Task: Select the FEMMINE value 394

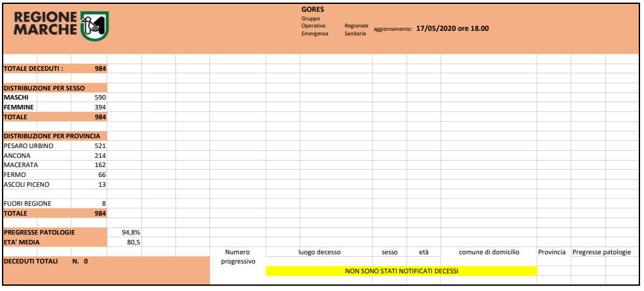Action: (99, 107)
